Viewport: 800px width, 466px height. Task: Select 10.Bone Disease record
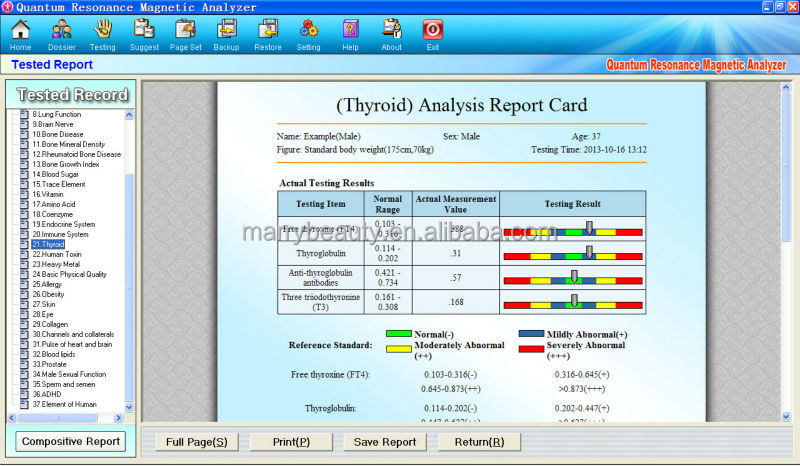click(x=58, y=134)
